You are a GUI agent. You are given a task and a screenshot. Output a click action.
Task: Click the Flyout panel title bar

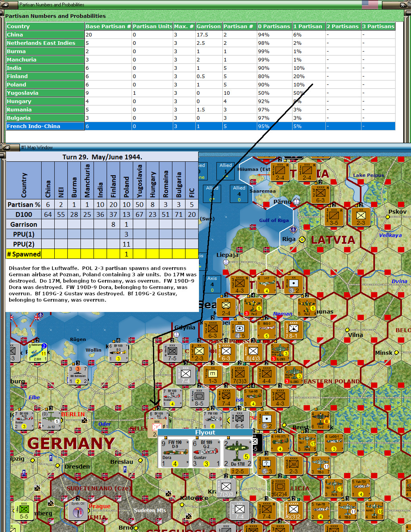tap(205, 432)
